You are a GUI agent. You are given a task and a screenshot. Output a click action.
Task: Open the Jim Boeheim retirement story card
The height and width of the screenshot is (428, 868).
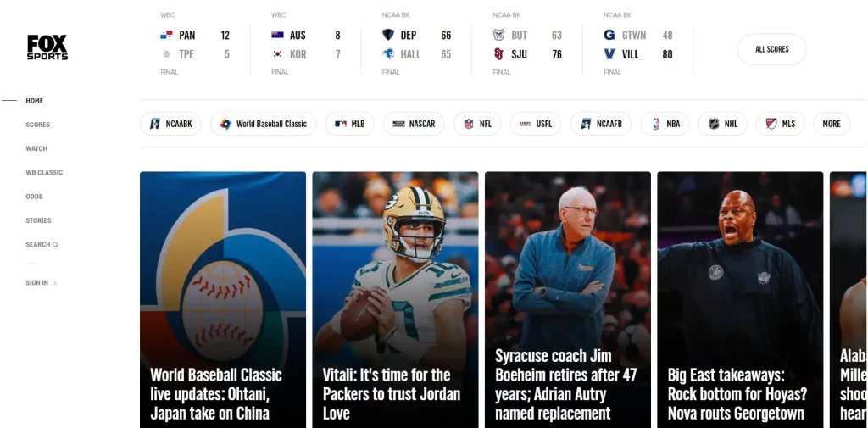[567, 299]
